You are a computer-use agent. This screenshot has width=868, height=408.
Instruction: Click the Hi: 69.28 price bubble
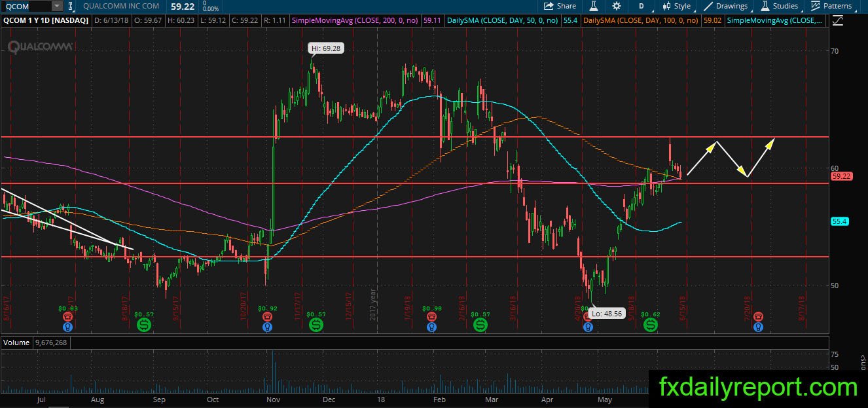(x=326, y=48)
